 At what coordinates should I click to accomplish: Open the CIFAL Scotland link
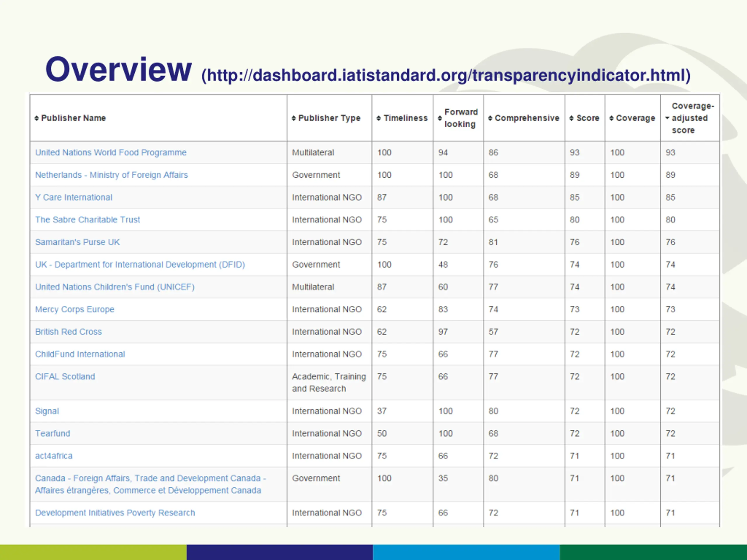click(65, 376)
